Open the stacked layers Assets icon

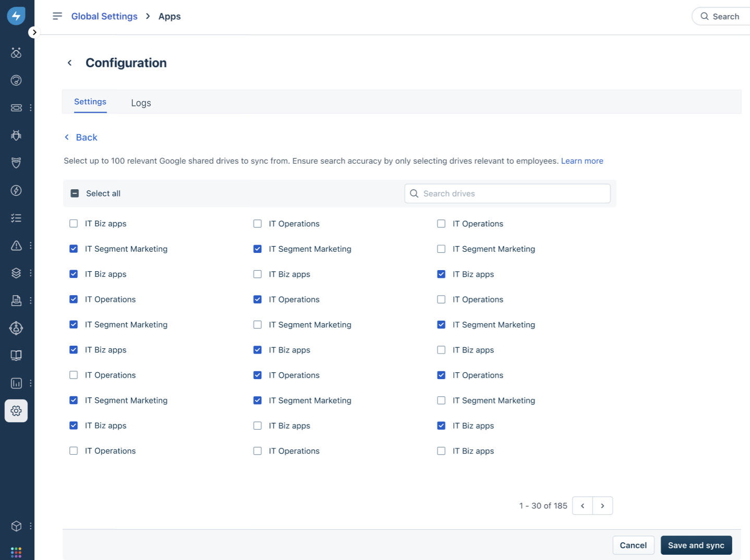16,273
